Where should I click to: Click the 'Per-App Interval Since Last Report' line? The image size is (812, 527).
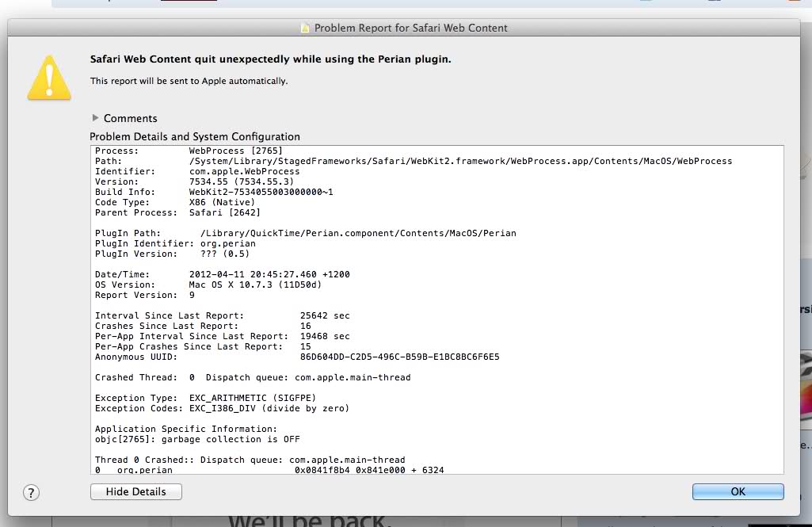[x=222, y=336]
